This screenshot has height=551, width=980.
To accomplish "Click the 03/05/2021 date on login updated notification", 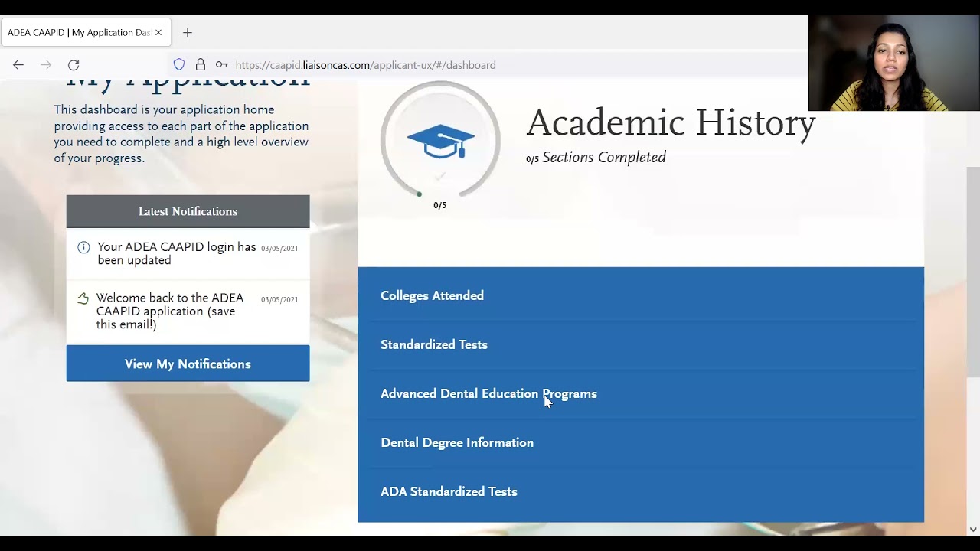I will (279, 248).
